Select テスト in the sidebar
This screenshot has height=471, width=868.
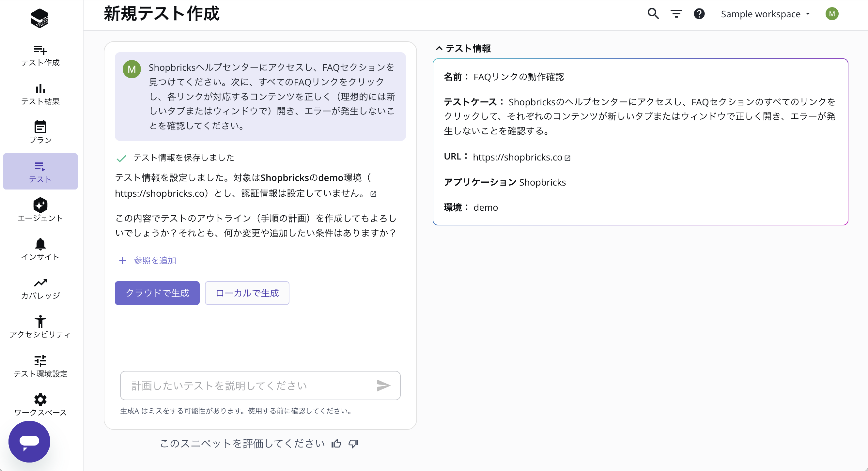(40, 172)
